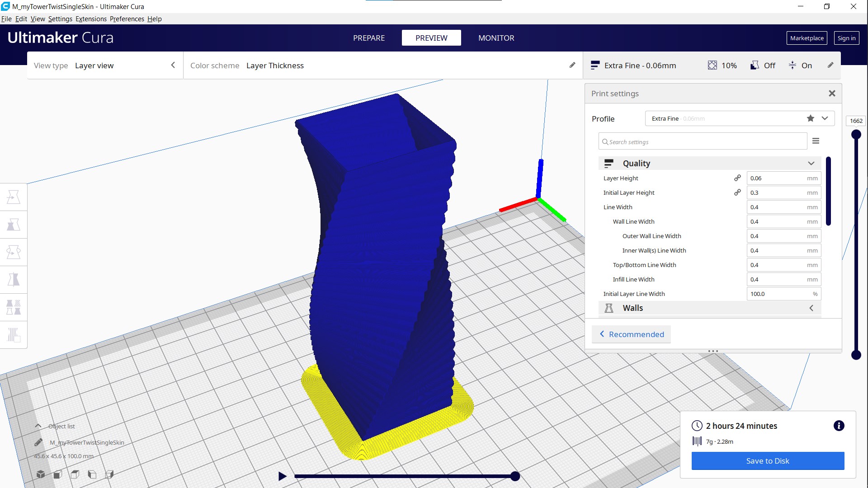Open the View menu
The width and height of the screenshot is (868, 488).
coord(38,19)
